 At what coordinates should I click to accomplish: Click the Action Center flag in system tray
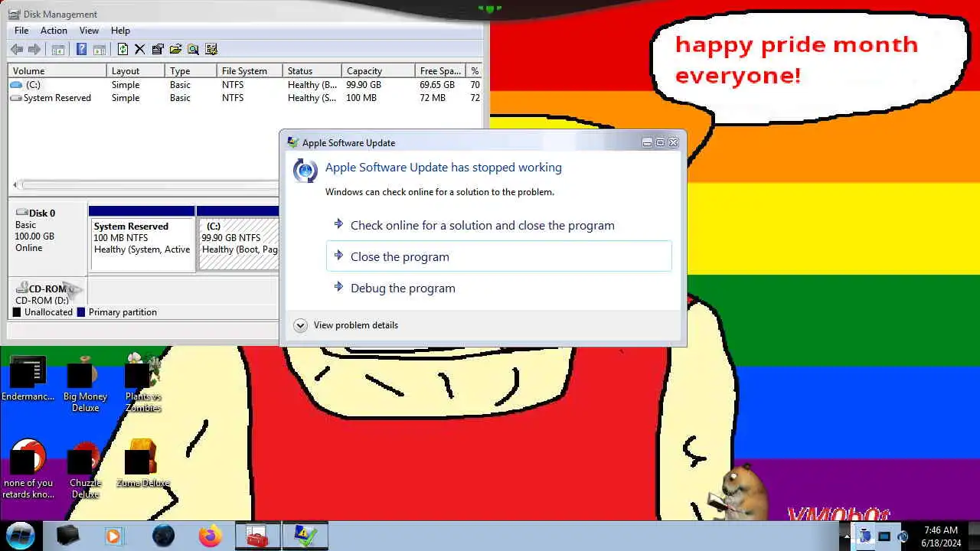pyautogui.click(x=865, y=536)
